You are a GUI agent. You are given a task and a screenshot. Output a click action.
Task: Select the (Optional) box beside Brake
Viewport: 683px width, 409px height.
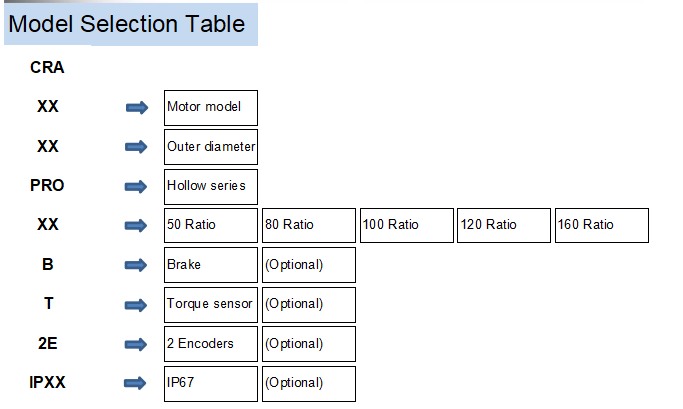(x=309, y=265)
